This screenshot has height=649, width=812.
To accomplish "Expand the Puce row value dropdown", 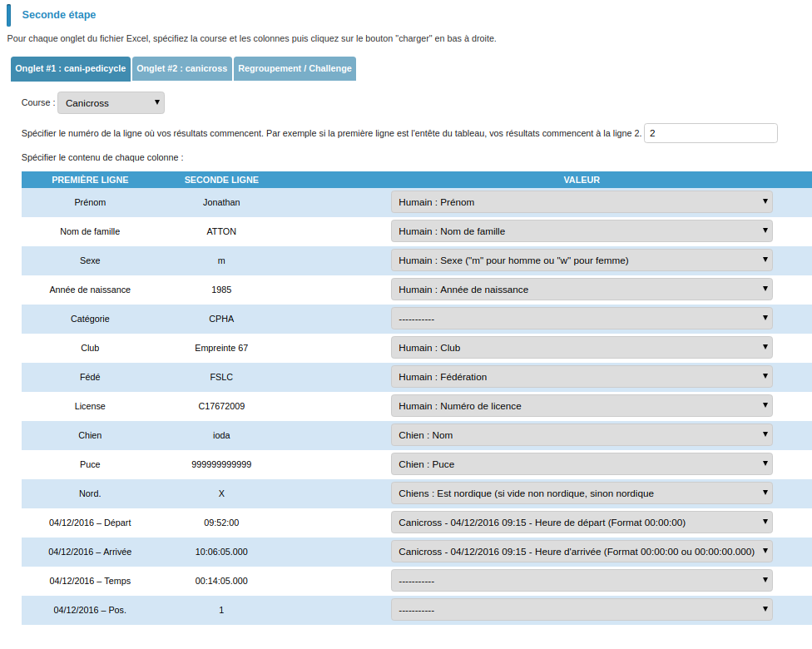I will 582,464.
